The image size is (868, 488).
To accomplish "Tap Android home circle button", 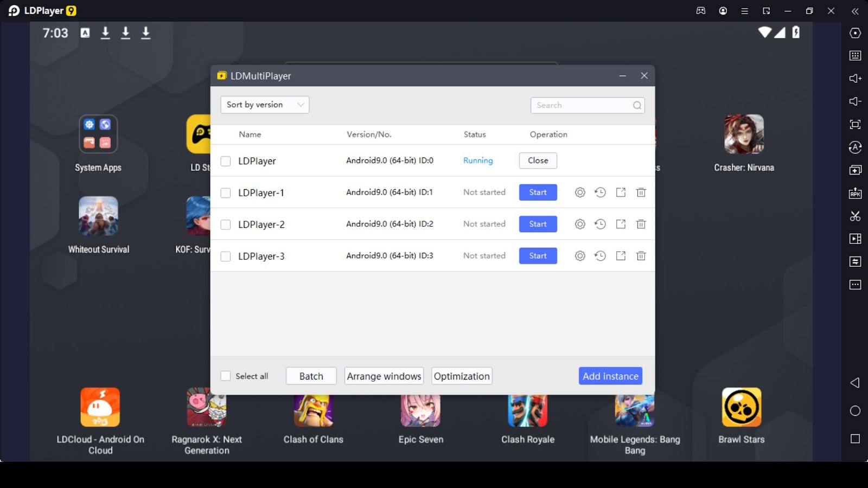I will pos(855,411).
